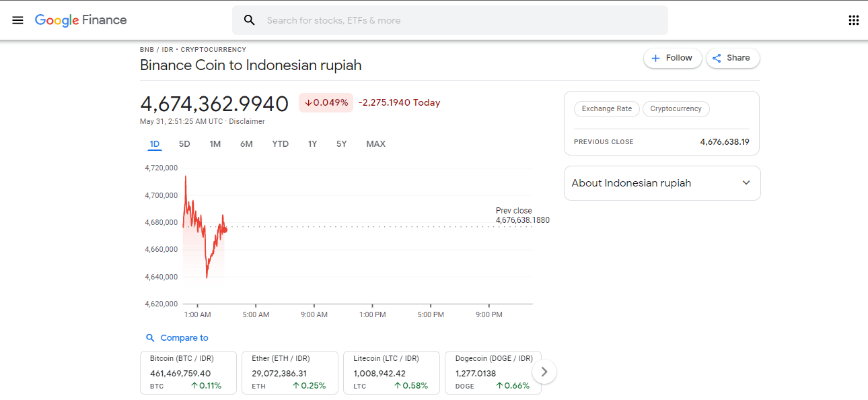Screen dimensions: 868x400
Task: Click the -2,275.1940 Today text
Action: 399,102
